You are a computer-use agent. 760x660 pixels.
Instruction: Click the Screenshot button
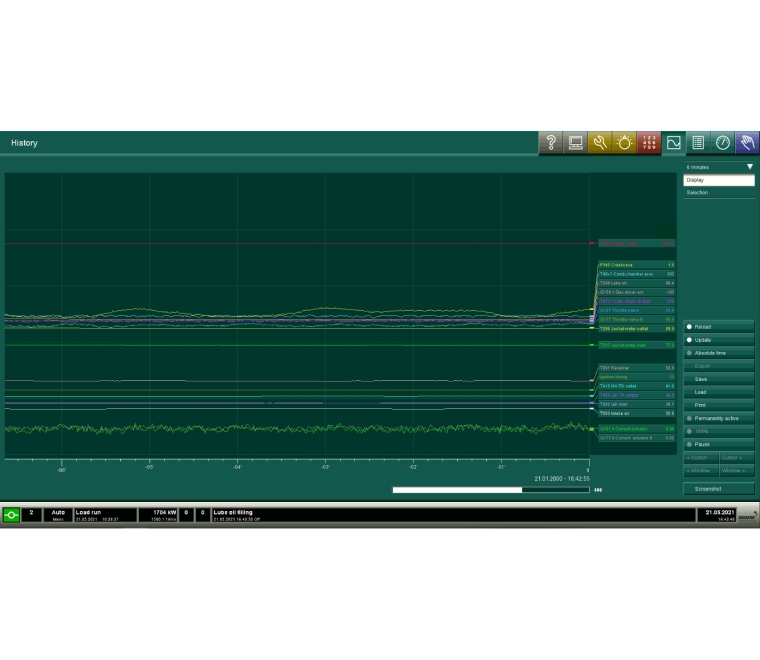pos(719,489)
